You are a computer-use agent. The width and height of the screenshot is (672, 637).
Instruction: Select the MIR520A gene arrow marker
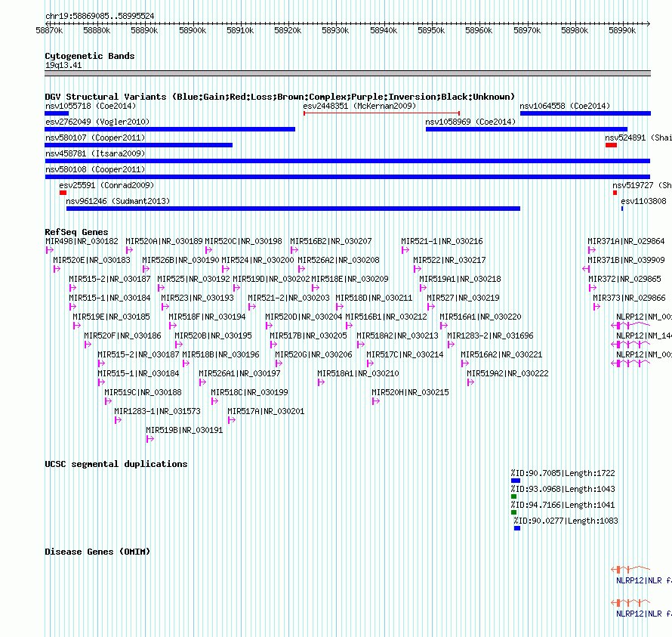(129, 250)
